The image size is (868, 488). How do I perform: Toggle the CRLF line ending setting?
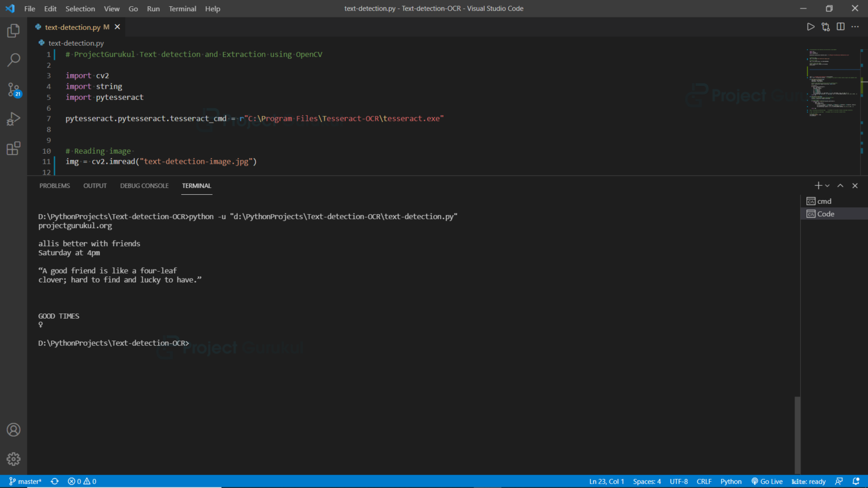click(704, 481)
